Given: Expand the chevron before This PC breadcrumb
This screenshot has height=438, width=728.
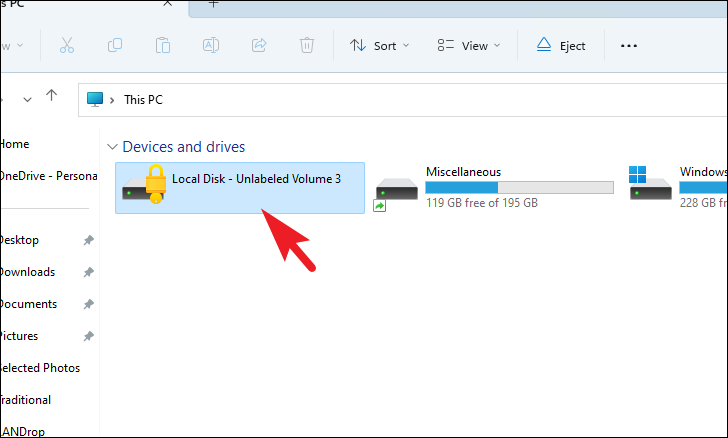Looking at the screenshot, I should (112, 100).
